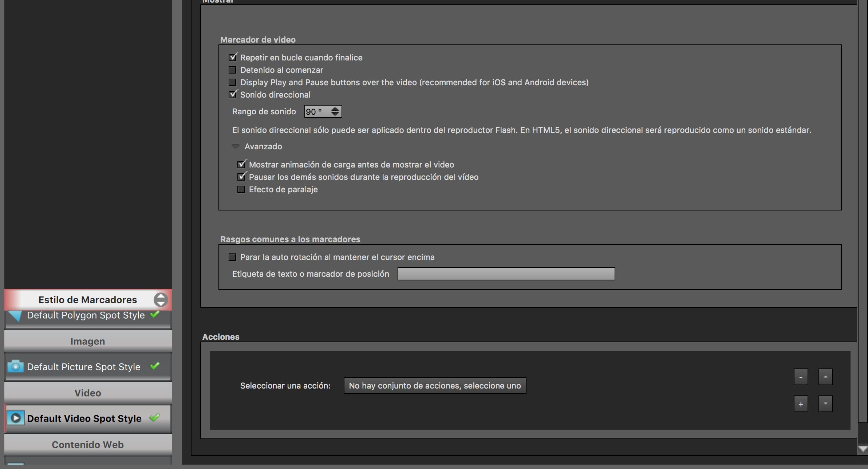Click the minus button to remove action
Screen dimensions: 868x469
[x=801, y=377]
